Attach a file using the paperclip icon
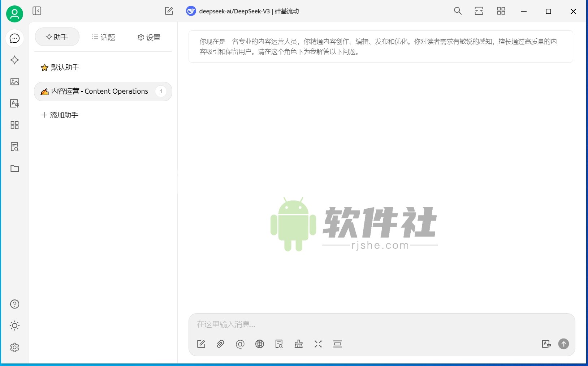This screenshot has width=588, height=366. 221,344
